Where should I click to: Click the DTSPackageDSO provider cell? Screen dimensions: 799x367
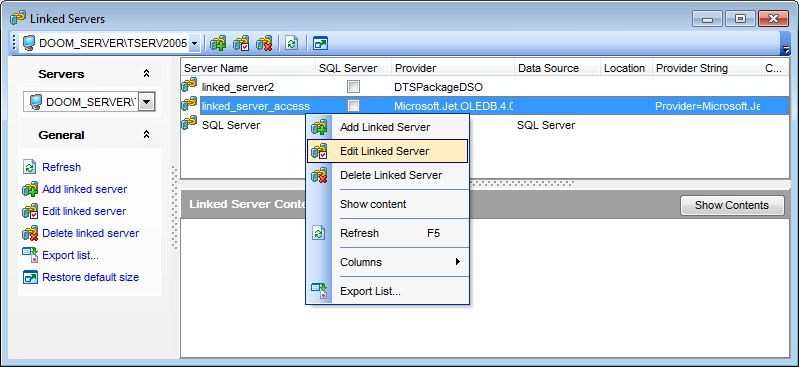tap(439, 87)
